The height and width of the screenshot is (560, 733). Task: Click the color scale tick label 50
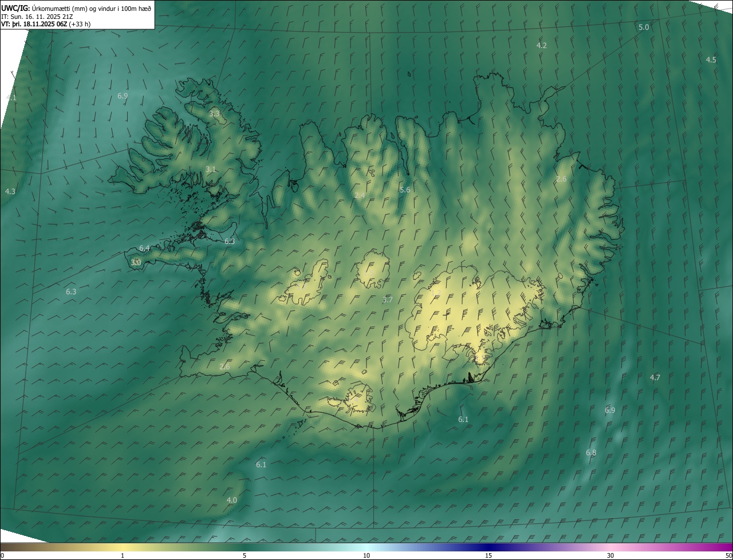[x=728, y=555]
